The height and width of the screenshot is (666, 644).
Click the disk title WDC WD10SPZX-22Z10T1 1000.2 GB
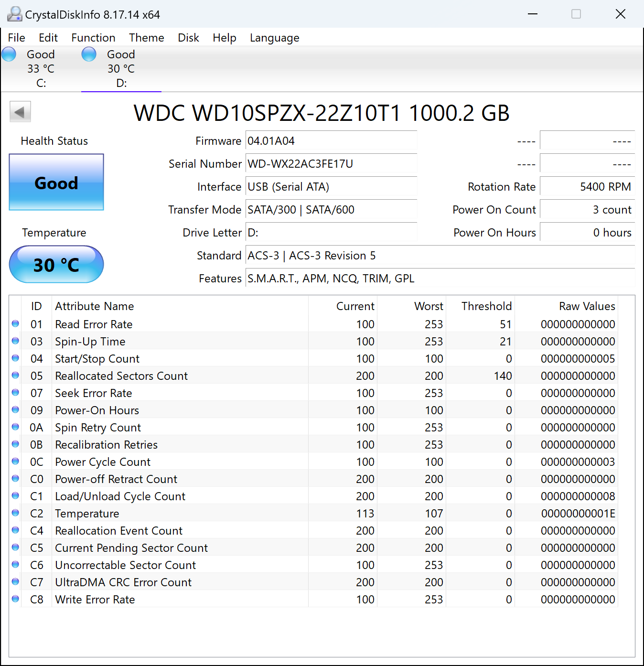322,113
